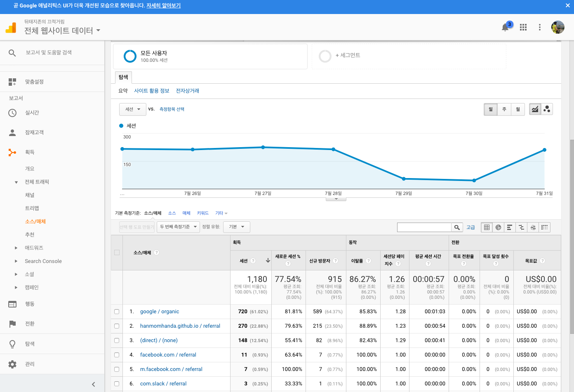Expand the 소셜 section
This screenshot has height=392, width=574.
click(16, 275)
